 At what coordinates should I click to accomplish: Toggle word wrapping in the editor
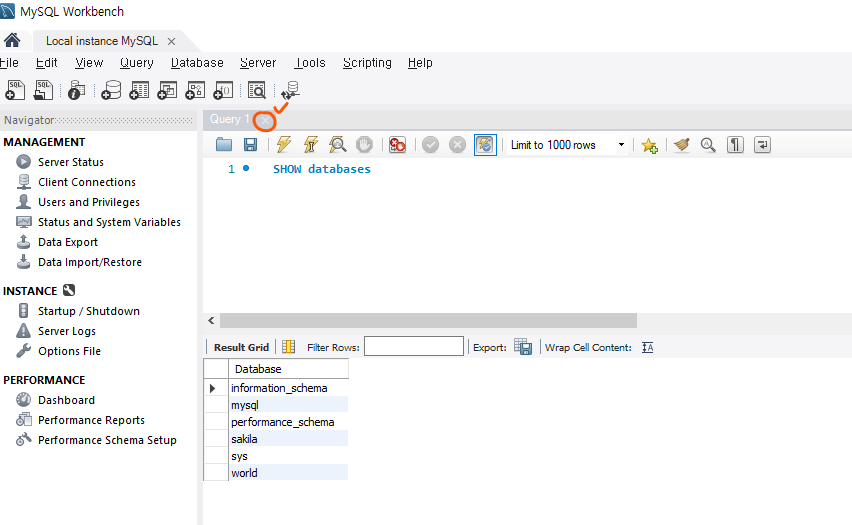coord(762,145)
